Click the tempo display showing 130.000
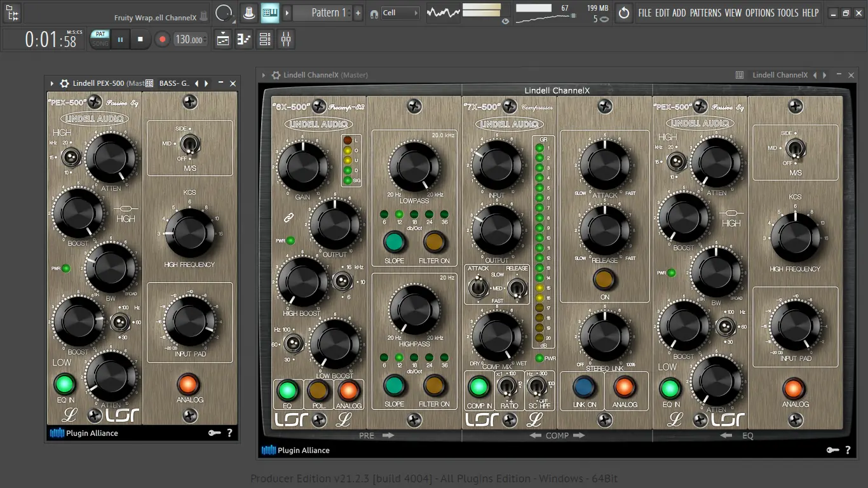The image size is (868, 488). (x=189, y=39)
